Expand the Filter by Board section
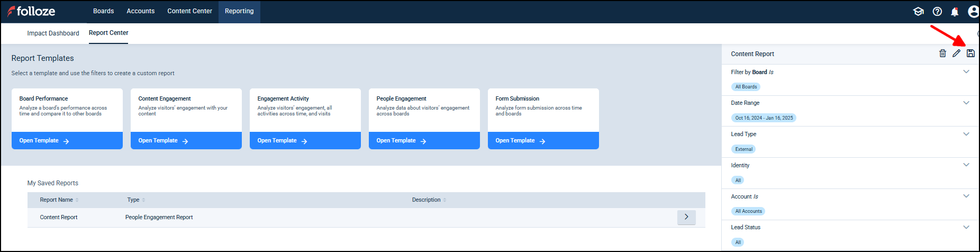 pos(966,72)
